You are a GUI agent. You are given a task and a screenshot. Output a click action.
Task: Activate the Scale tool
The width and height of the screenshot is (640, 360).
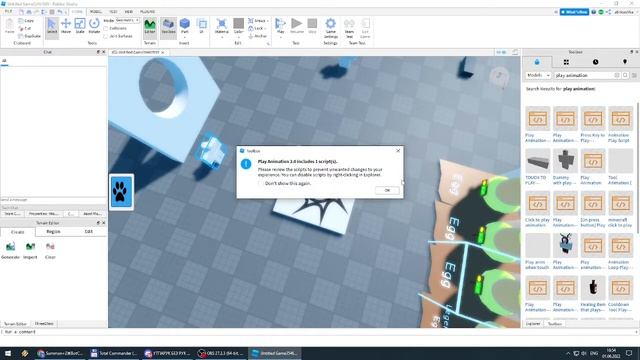click(x=80, y=27)
